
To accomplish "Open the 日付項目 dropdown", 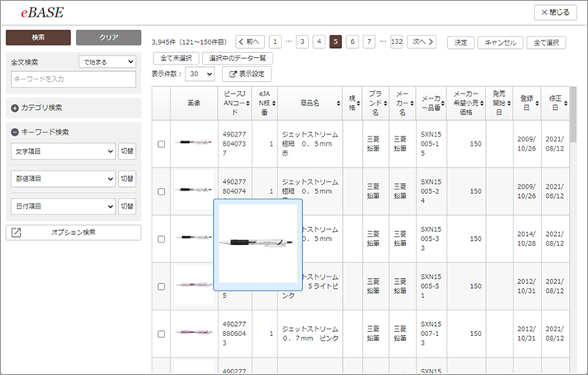I will click(63, 206).
